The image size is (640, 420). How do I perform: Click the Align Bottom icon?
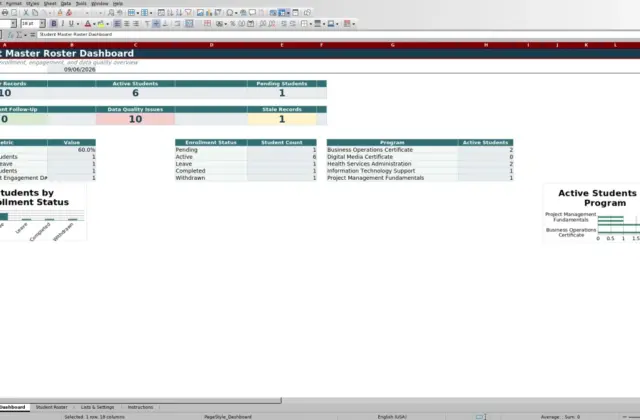coord(165,24)
